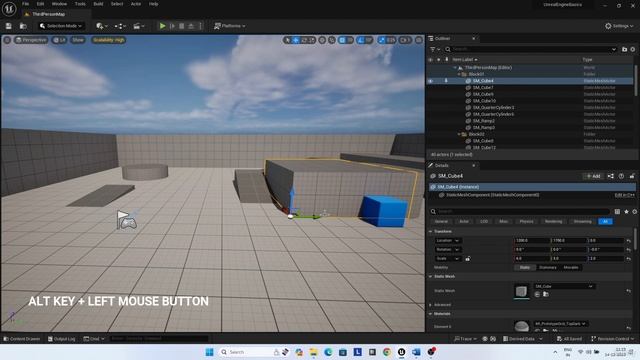Open viewport options hamburger menu
Screen dimensions: 640x360
(x=7, y=40)
